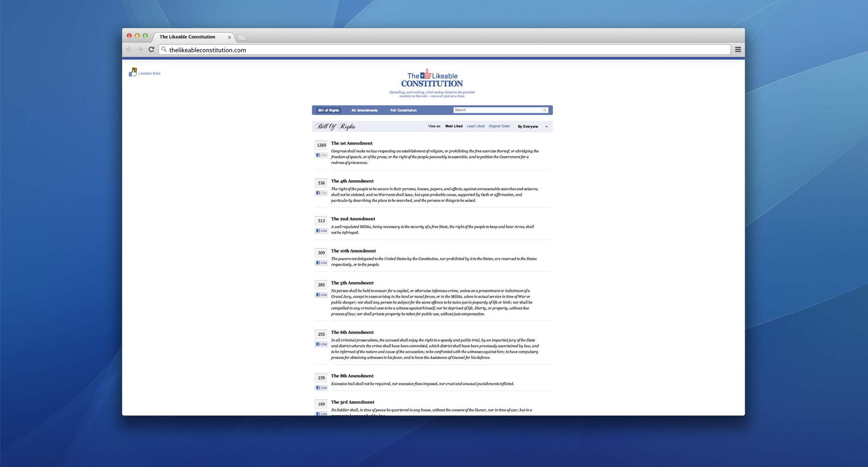
Task: Click the browser address bar
Action: pos(445,50)
